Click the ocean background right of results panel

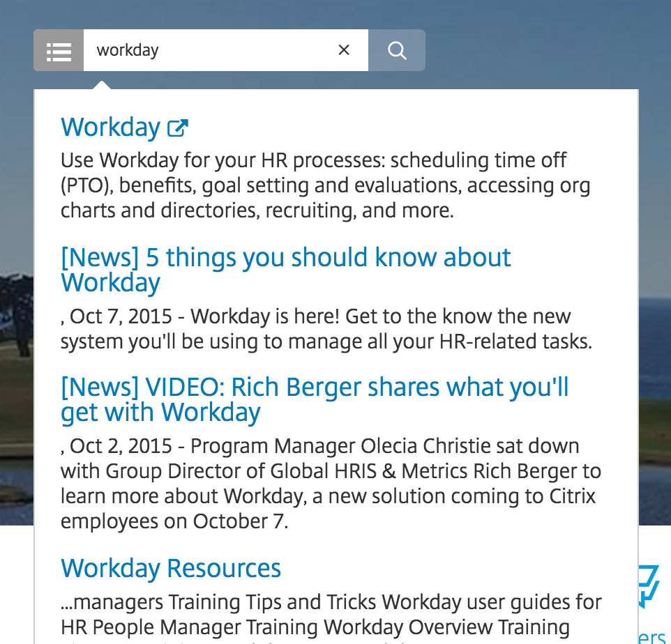pyautogui.click(x=654, y=314)
